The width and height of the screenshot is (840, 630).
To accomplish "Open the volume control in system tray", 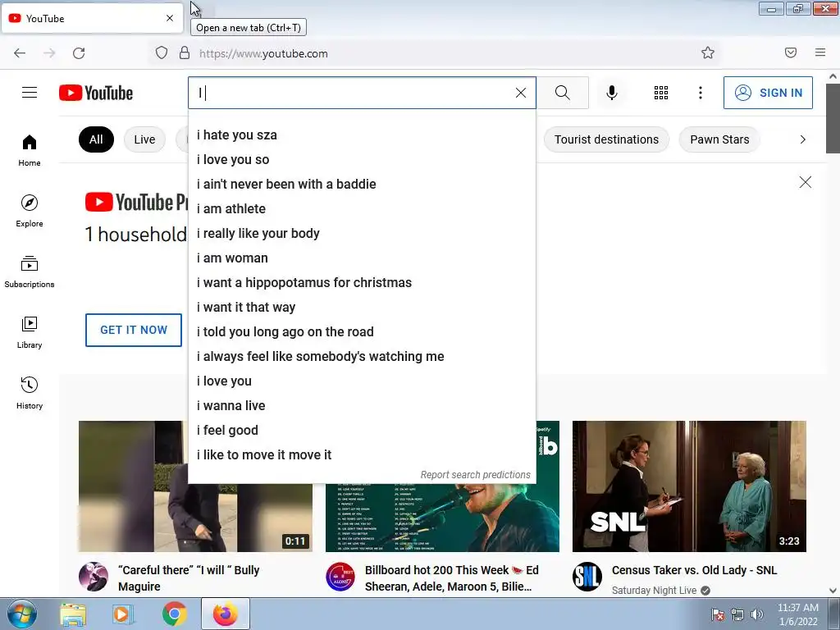I will 757,614.
